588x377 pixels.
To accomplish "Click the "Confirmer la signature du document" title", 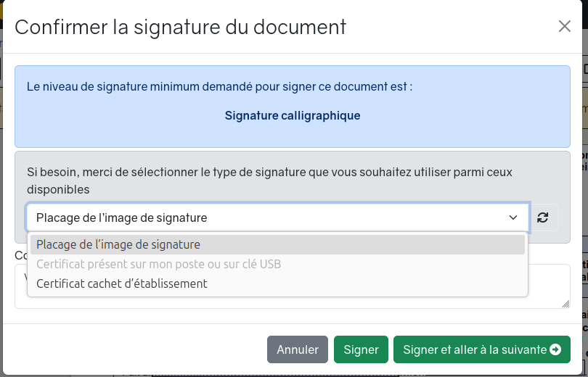I will pyautogui.click(x=180, y=28).
